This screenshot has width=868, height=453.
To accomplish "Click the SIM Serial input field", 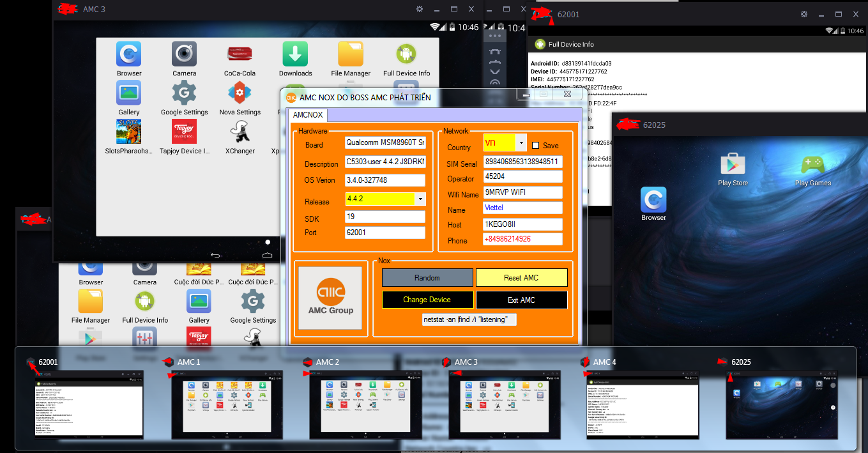I will click(523, 162).
